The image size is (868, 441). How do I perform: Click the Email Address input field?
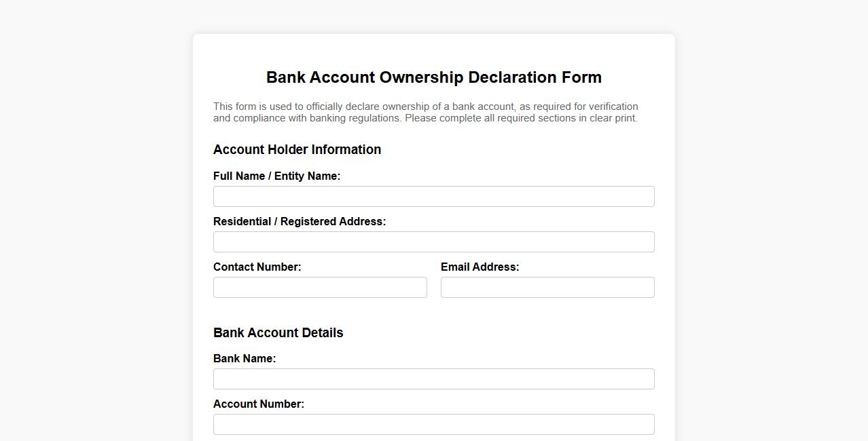547,287
